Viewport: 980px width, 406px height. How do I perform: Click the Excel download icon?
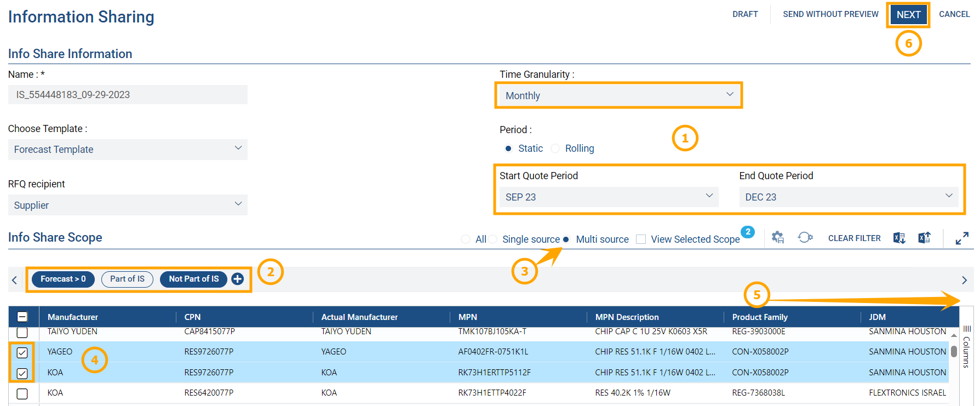(x=899, y=238)
